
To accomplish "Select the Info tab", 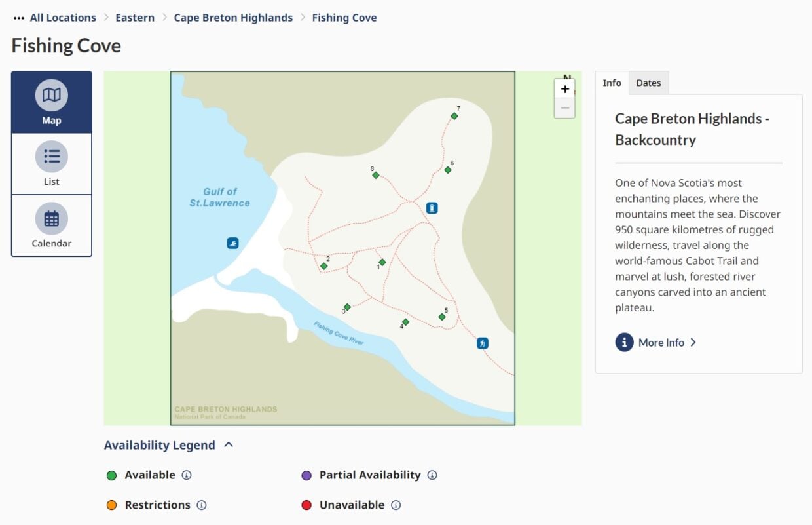I will (612, 83).
